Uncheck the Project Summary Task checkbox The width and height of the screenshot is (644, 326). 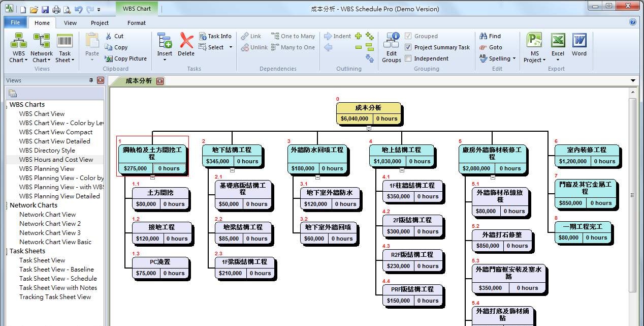tap(408, 47)
